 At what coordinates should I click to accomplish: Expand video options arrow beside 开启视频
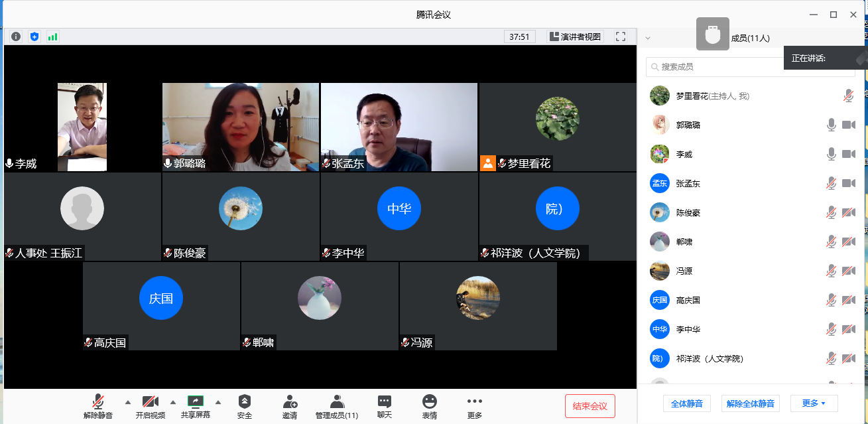point(173,402)
